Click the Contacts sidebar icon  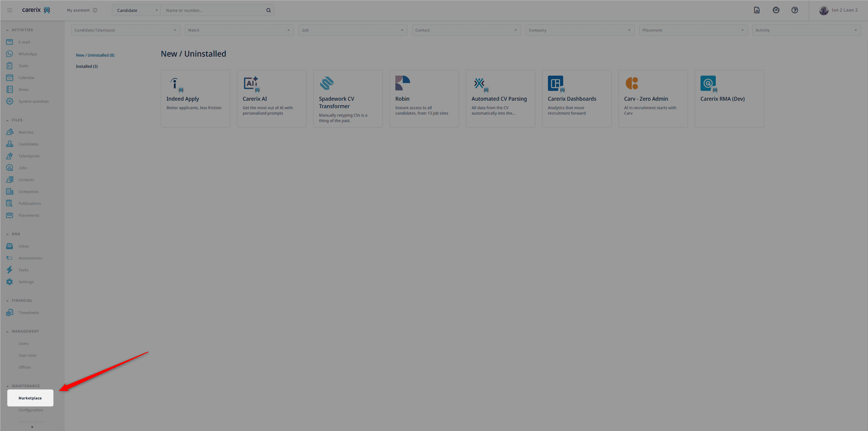[9, 180]
